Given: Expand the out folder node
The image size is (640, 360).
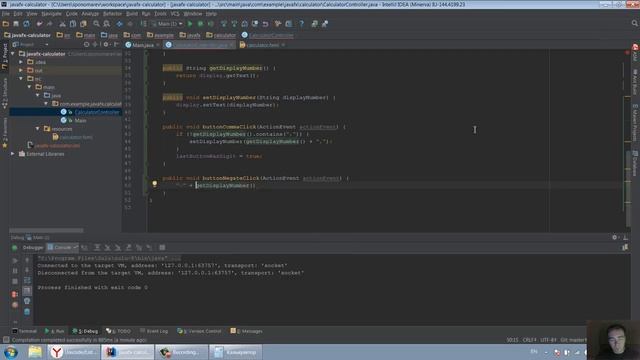Looking at the screenshot, I should [x=21, y=70].
